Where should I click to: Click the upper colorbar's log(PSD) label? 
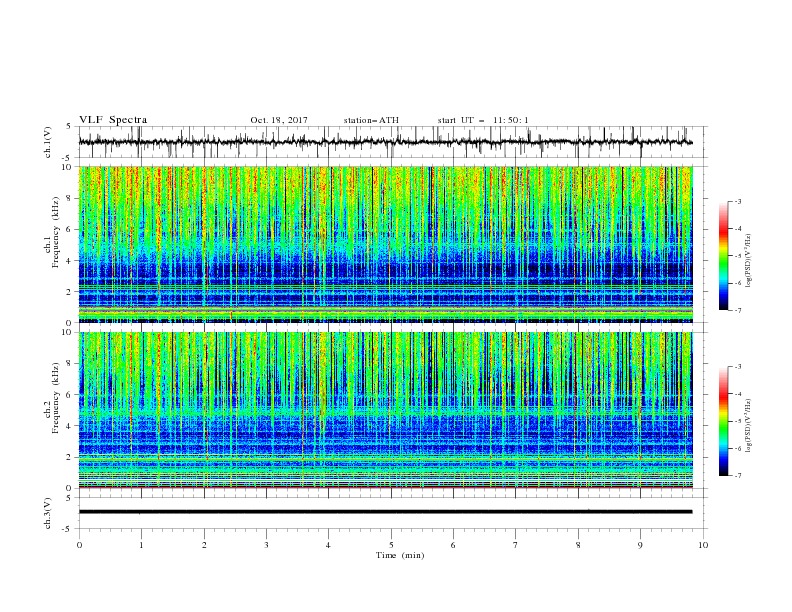[748, 261]
